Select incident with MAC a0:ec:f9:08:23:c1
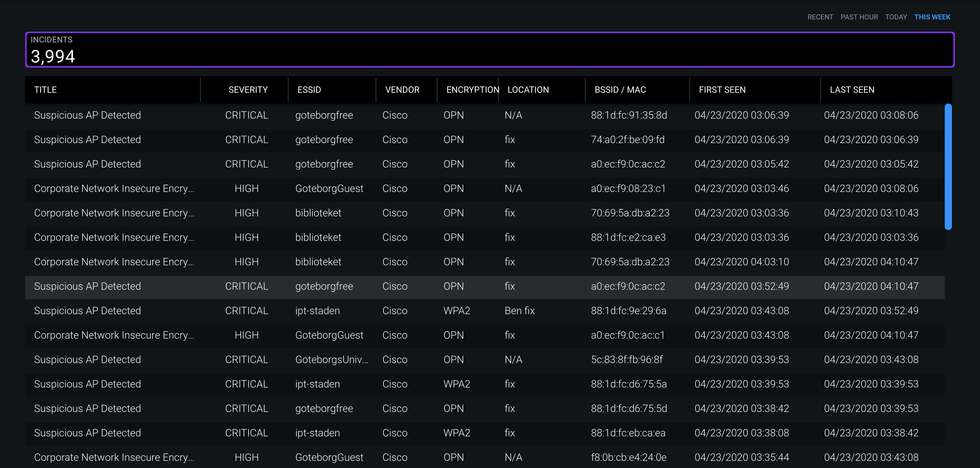 (x=485, y=189)
